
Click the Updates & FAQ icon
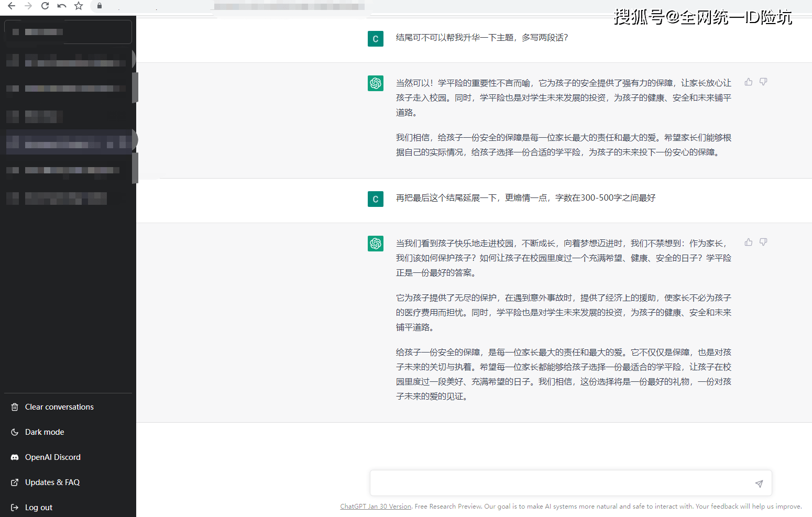14,482
